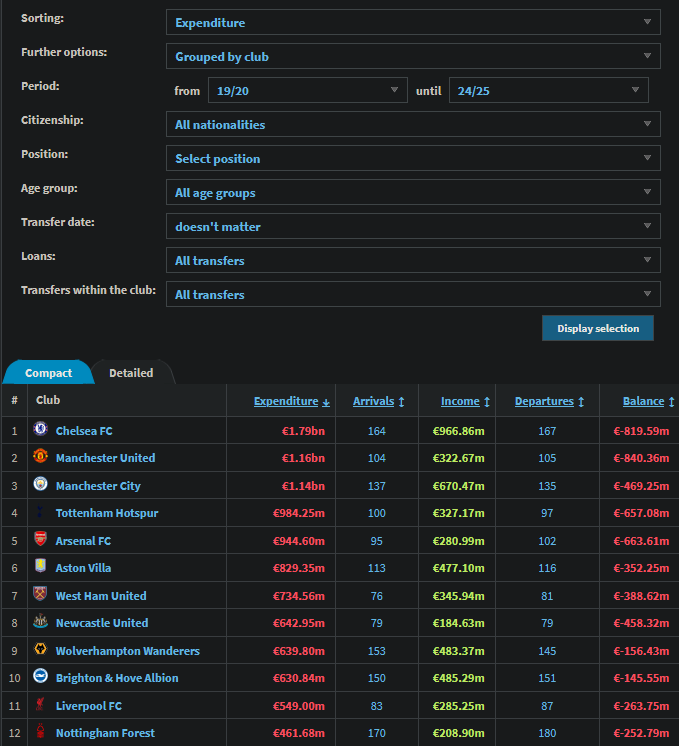
Task: Open the West Ham United club link
Action: point(101,596)
